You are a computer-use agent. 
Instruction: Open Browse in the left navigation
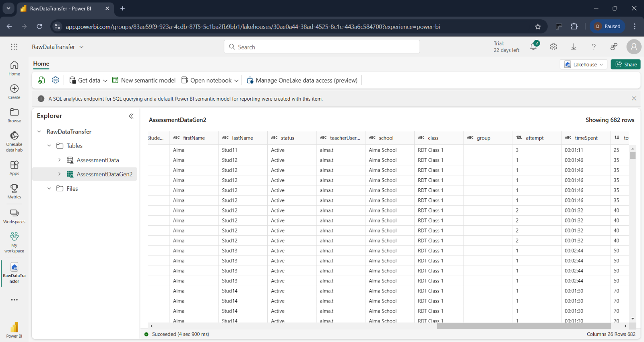(14, 115)
